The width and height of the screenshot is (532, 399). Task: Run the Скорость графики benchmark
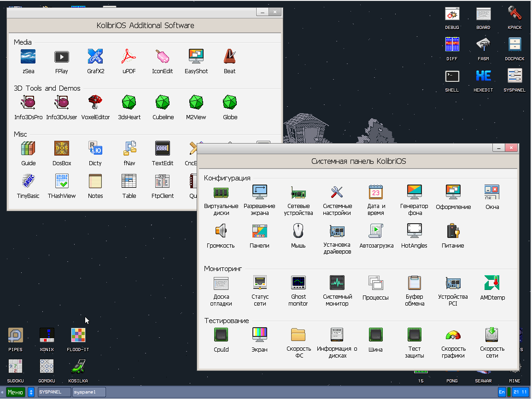pos(453,335)
